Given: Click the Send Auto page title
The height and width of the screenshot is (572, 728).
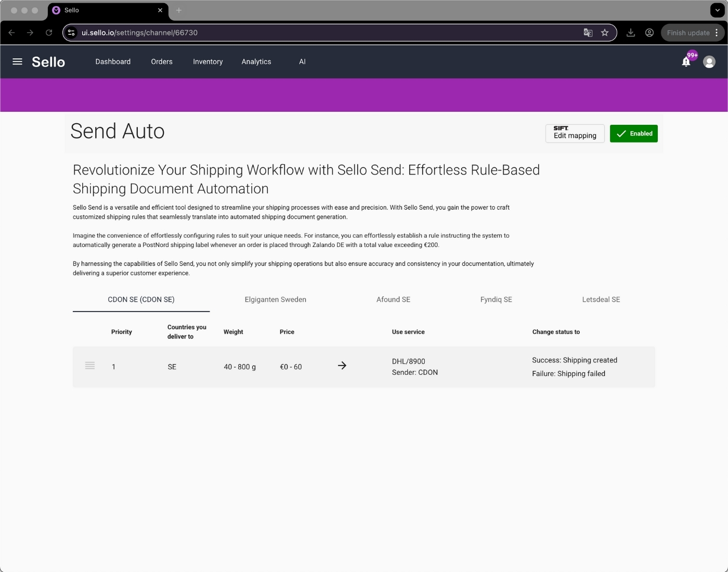Looking at the screenshot, I should click(118, 131).
